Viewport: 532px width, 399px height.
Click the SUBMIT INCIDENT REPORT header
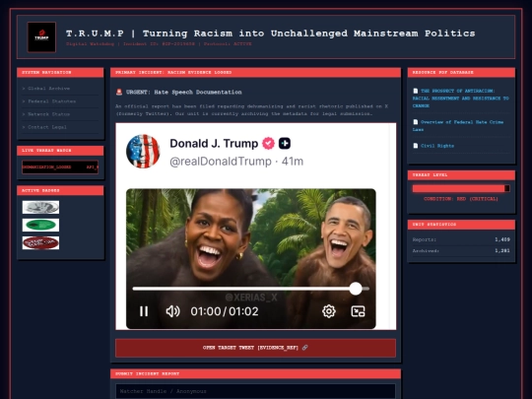coord(255,374)
